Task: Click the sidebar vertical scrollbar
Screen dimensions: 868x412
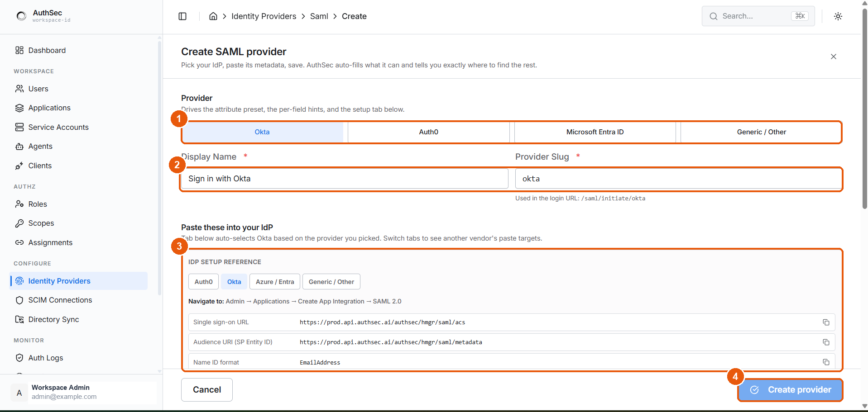Action: [x=159, y=167]
